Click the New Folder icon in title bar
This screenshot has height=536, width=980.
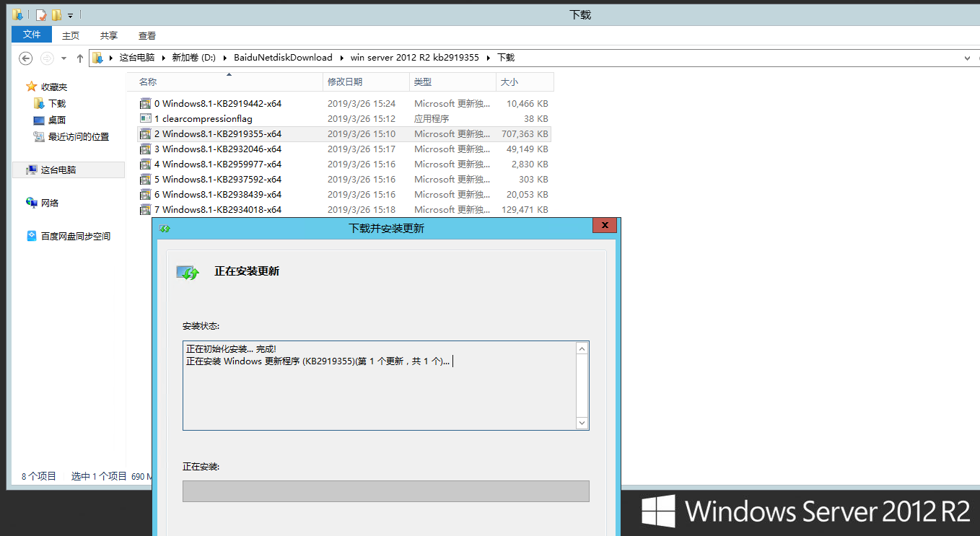tap(56, 14)
